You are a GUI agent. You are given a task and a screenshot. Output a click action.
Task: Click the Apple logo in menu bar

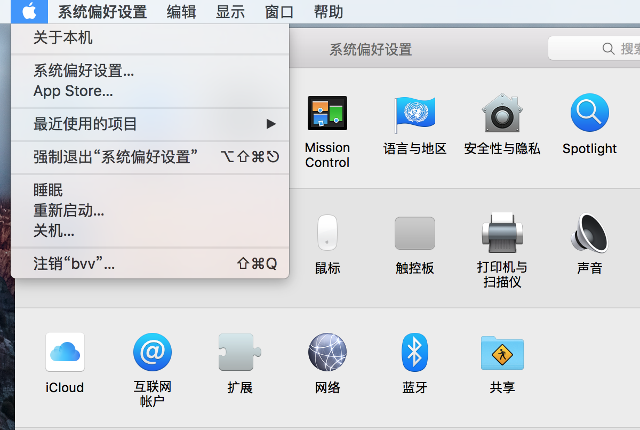tap(29, 11)
